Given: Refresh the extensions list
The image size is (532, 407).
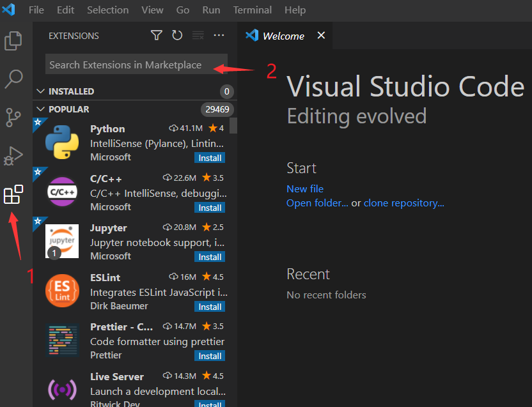Looking at the screenshot, I should pyautogui.click(x=177, y=35).
